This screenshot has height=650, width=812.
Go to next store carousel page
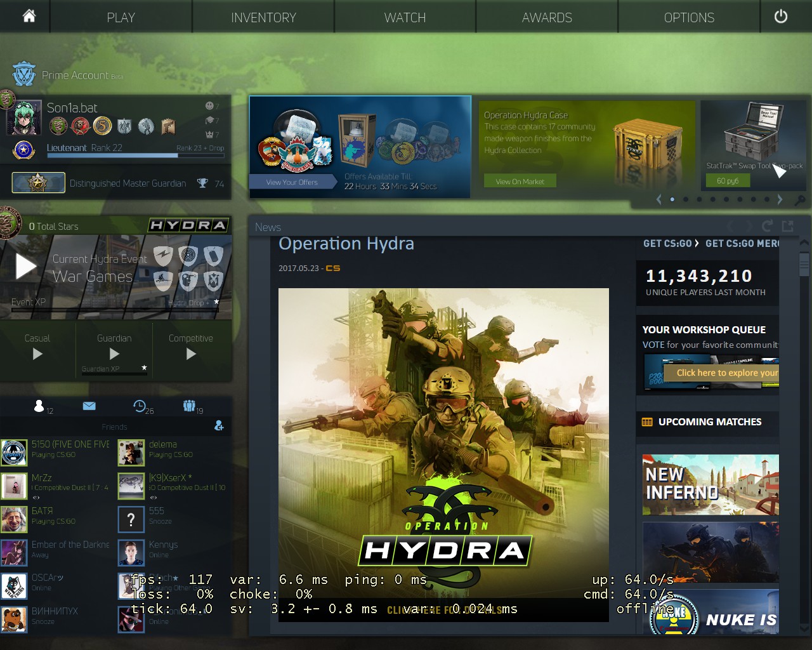click(780, 199)
